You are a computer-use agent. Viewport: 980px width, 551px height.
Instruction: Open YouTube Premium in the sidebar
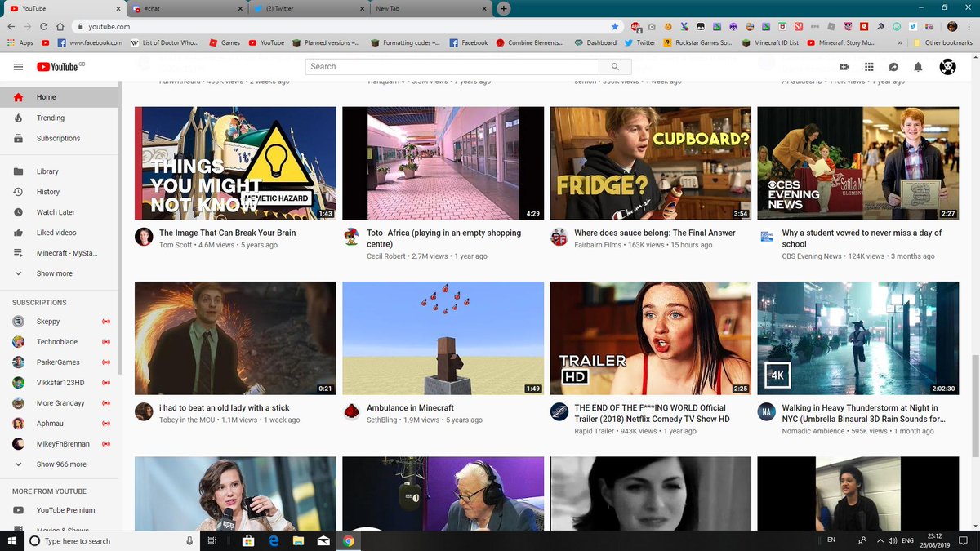click(60, 510)
